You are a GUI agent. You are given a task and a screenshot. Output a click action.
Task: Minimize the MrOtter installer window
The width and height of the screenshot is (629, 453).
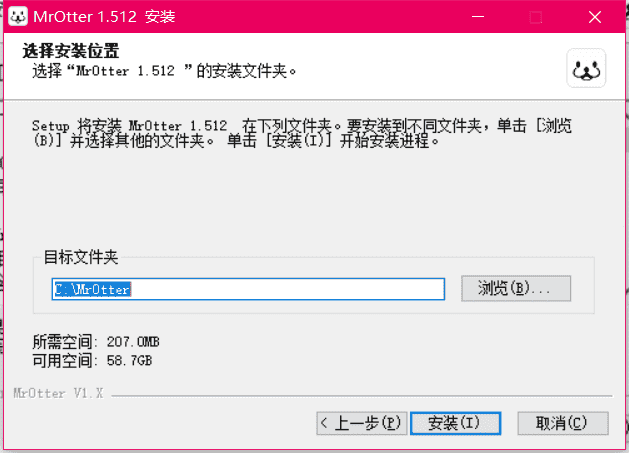coord(478,17)
